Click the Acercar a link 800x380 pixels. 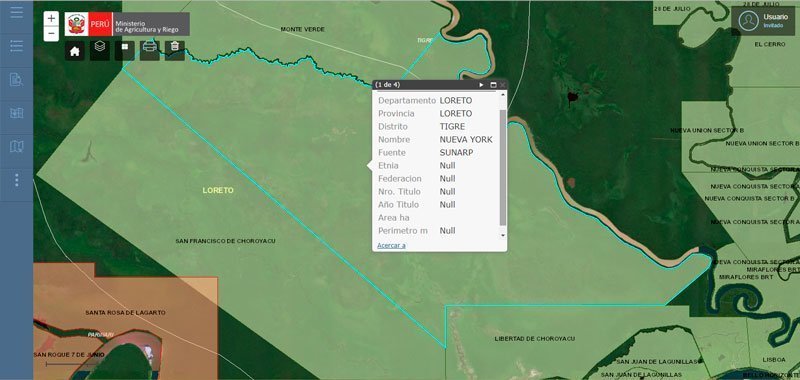[391, 245]
